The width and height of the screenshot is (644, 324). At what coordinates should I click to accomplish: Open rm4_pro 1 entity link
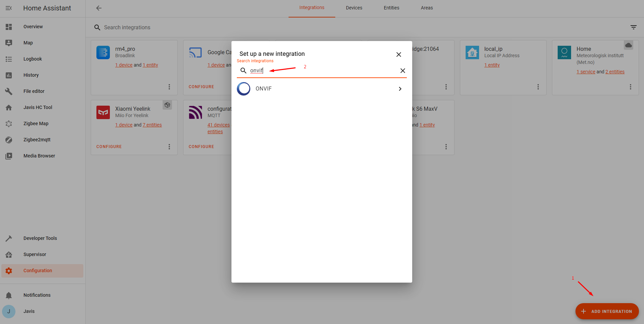click(x=151, y=65)
